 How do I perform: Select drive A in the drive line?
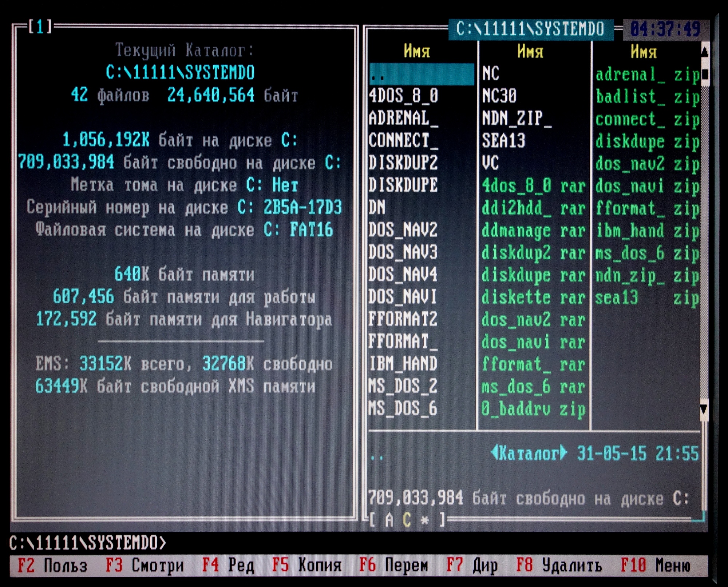389,520
